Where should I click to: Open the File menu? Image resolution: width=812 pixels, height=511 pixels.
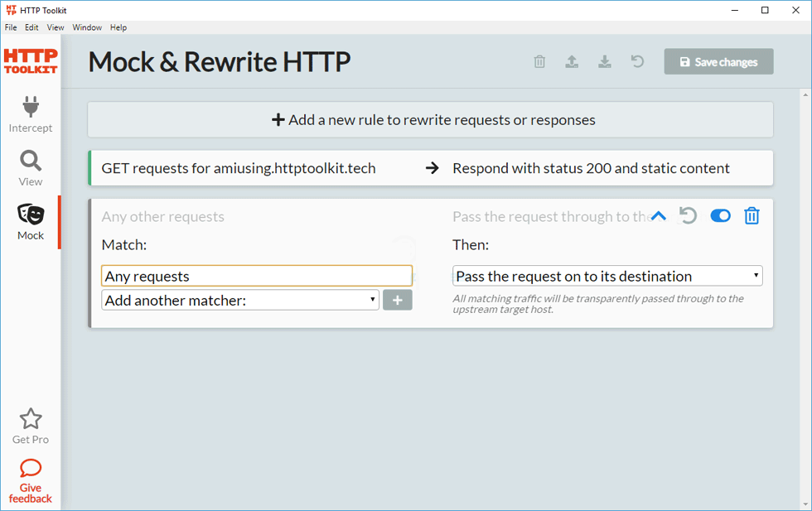pyautogui.click(x=11, y=27)
